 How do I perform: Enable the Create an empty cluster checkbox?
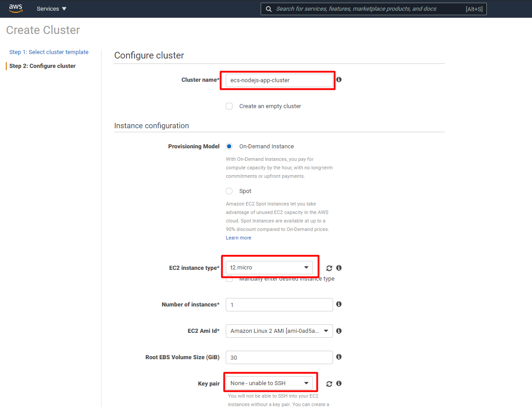coord(229,106)
